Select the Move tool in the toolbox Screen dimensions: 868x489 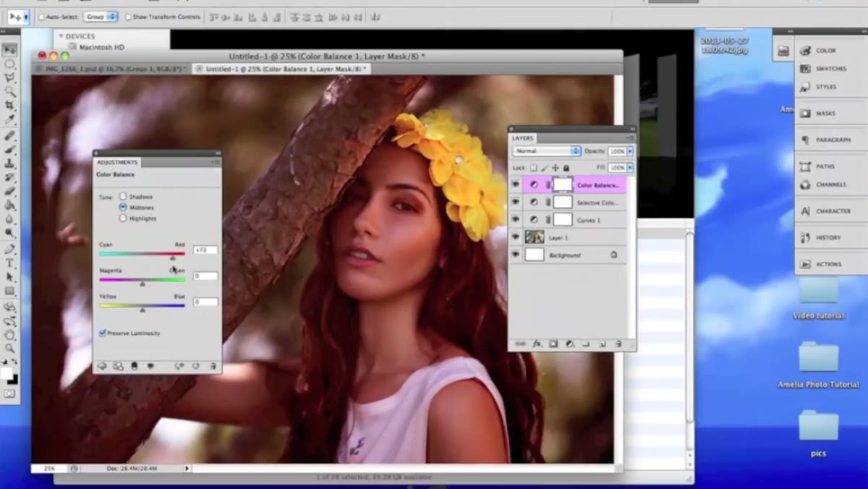click(9, 50)
